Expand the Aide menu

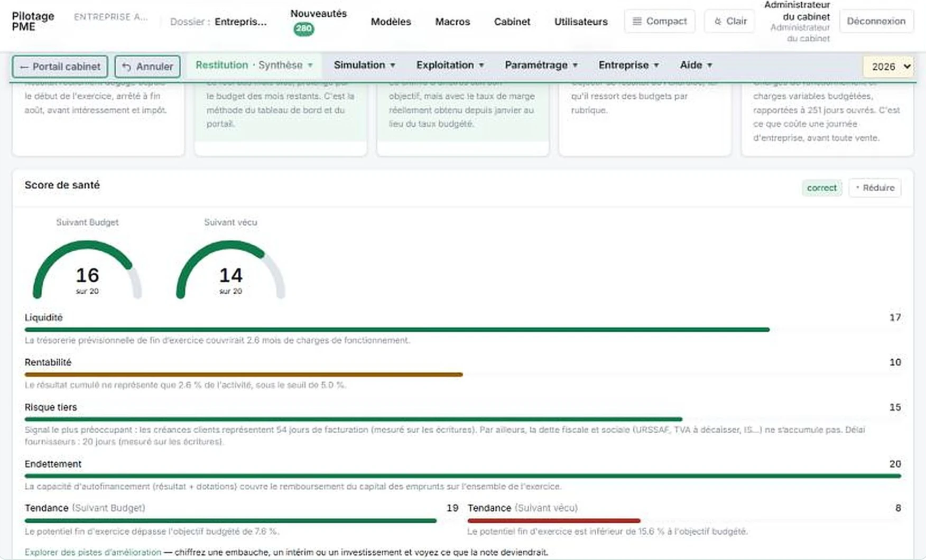(696, 65)
